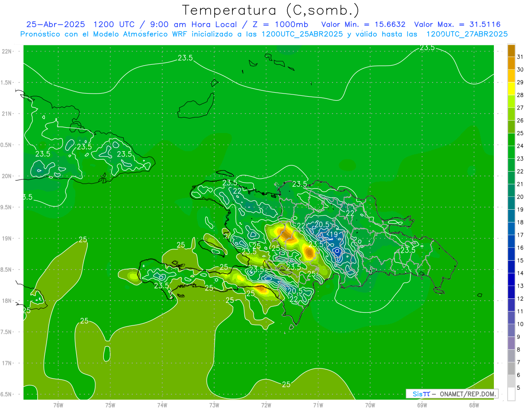
Task: Click the '18N' latitude axis label
Action: click(7, 301)
